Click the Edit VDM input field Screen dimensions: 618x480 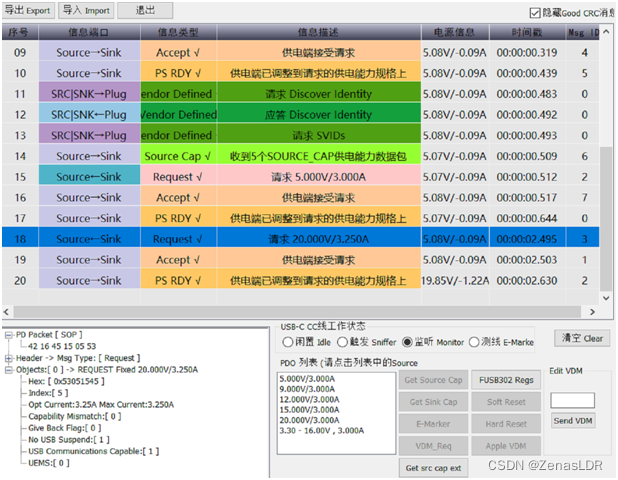point(572,400)
